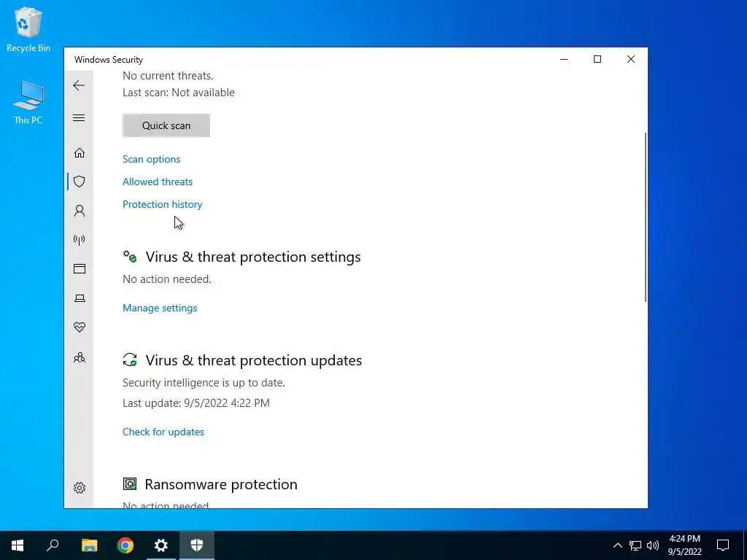Image resolution: width=747 pixels, height=560 pixels.
Task: Open taskbar Search magnifier
Action: click(53, 545)
